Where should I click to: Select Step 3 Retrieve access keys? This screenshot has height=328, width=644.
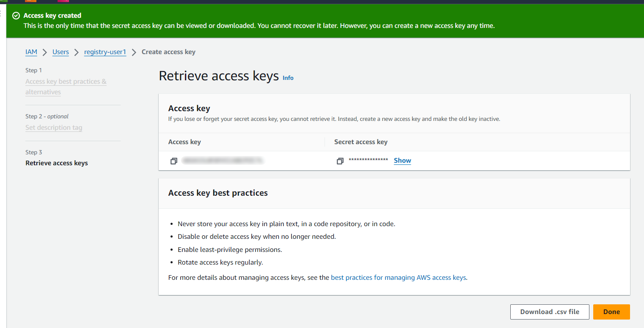(x=57, y=163)
